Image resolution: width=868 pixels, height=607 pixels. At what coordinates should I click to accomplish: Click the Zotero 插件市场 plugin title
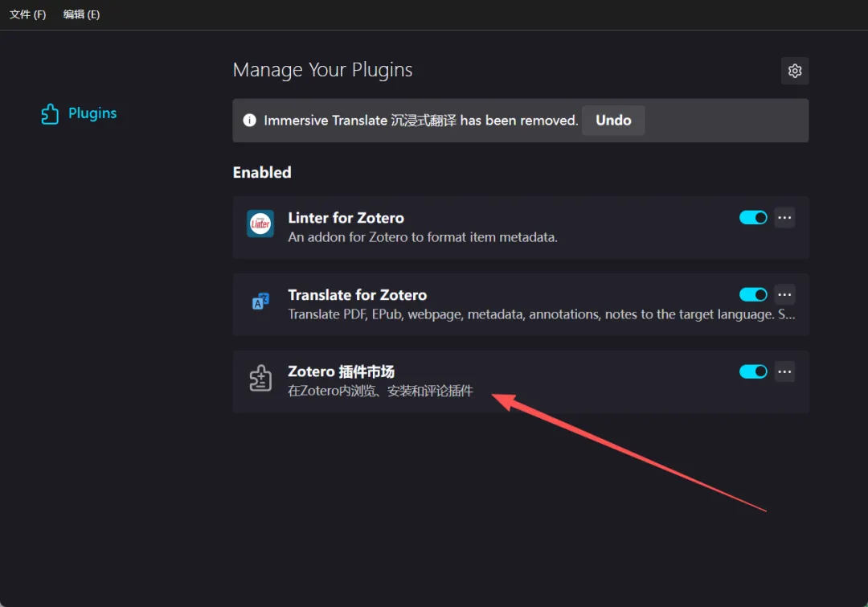[x=341, y=371]
